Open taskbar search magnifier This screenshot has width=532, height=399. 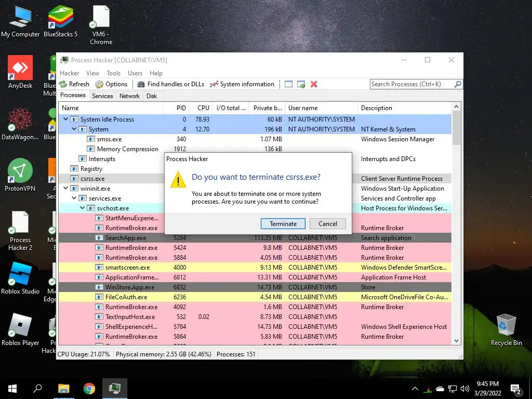pyautogui.click(x=37, y=389)
